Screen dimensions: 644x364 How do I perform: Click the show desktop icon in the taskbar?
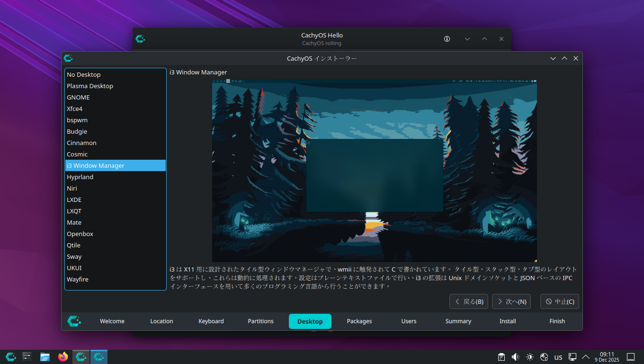pyautogui.click(x=631, y=357)
